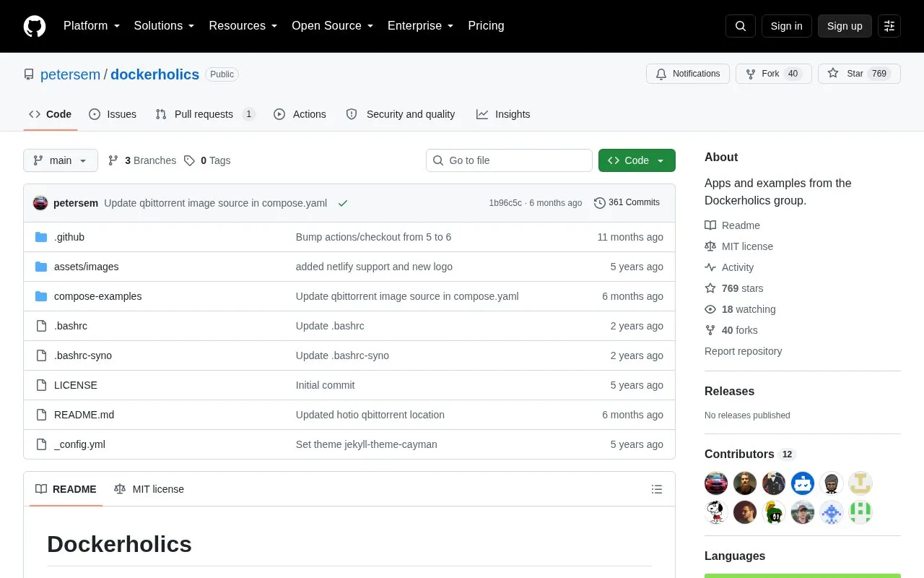
Task: Switch to the Actions tab
Action: pyautogui.click(x=300, y=114)
